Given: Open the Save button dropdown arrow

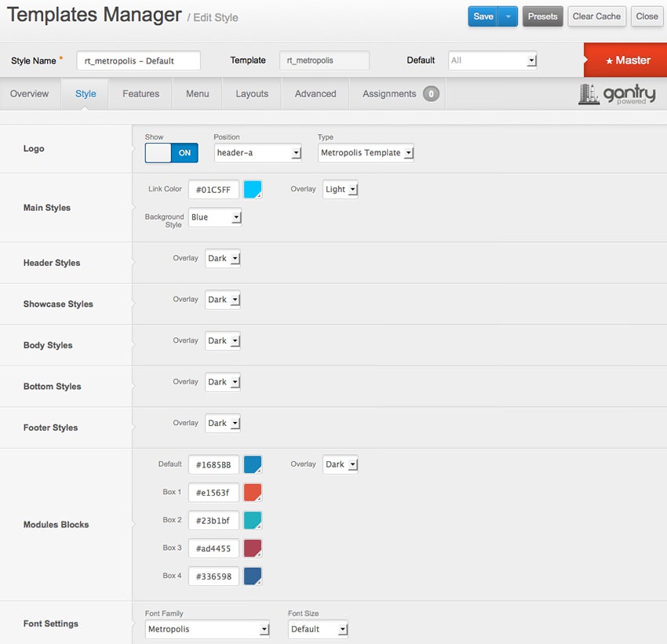Looking at the screenshot, I should 508,16.
